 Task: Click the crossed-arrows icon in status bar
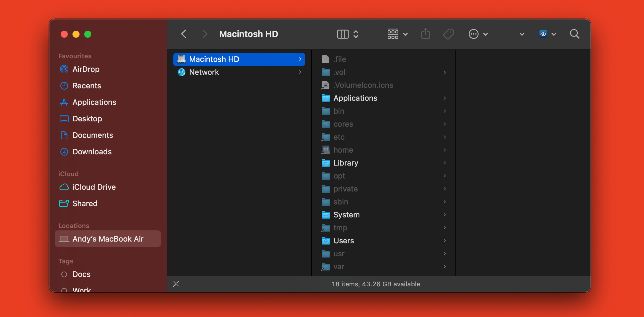[x=176, y=284]
